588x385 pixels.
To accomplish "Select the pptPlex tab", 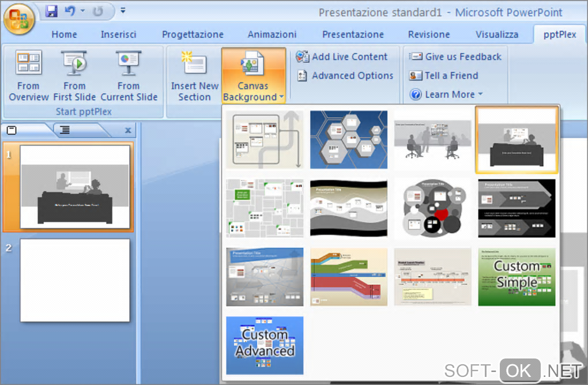I will tap(560, 35).
